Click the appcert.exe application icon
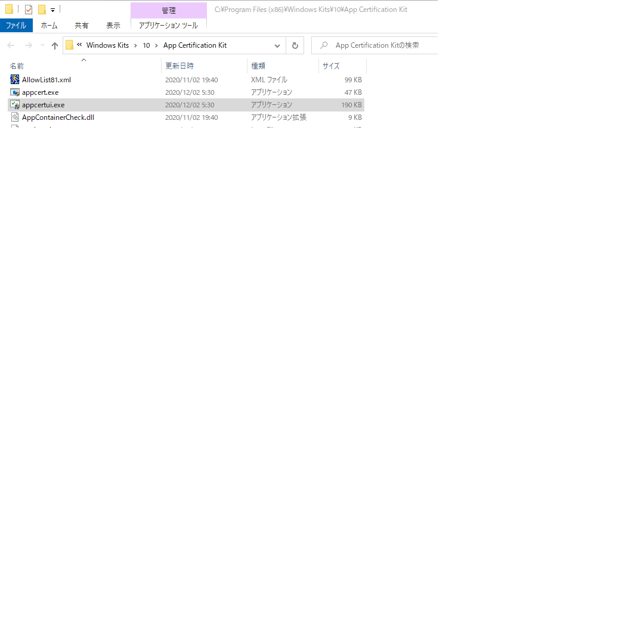The height and width of the screenshot is (644, 644). [15, 92]
